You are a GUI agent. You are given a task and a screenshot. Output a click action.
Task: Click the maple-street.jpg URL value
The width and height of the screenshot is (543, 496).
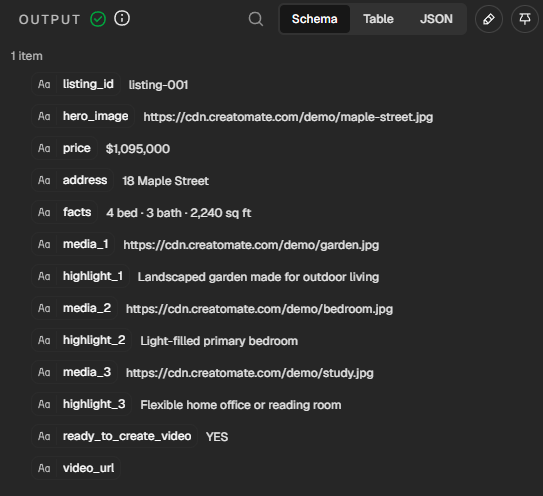point(288,117)
